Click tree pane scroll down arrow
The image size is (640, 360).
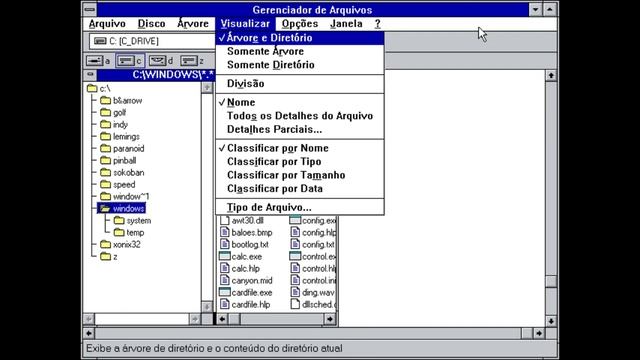click(207, 307)
